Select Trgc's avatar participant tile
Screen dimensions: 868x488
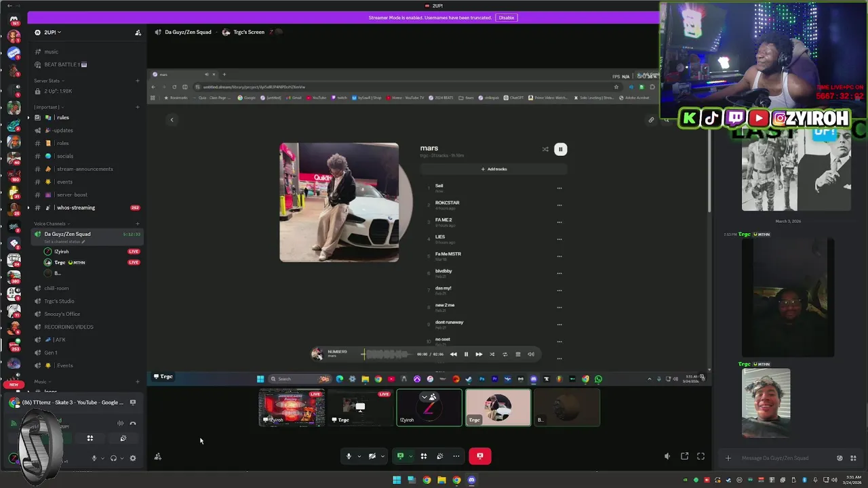(x=498, y=407)
